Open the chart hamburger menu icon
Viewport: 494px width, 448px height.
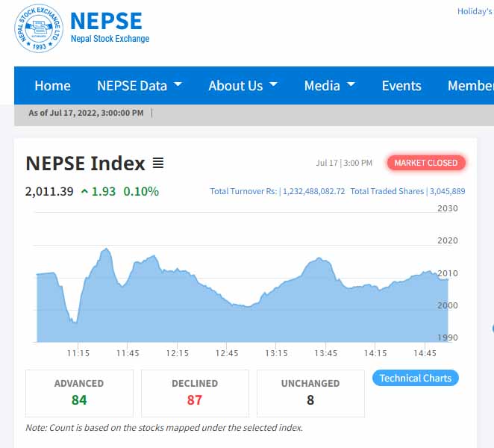tap(157, 163)
